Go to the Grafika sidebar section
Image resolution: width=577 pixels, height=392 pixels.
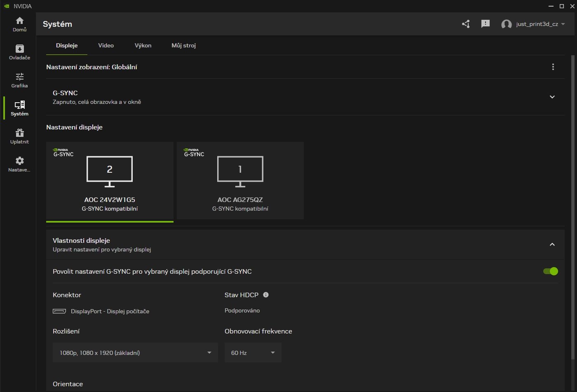19,80
